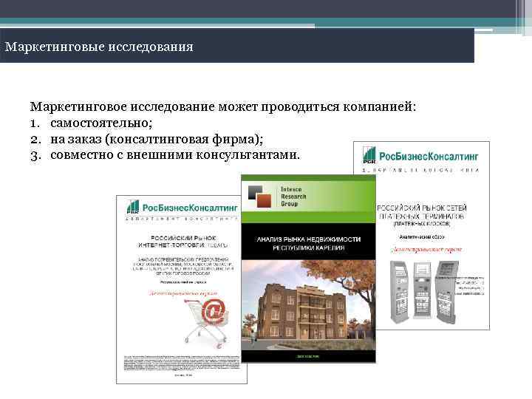The height and width of the screenshot is (399, 532).
Task: Click the red demo-version text on left cover
Action: [183, 293]
